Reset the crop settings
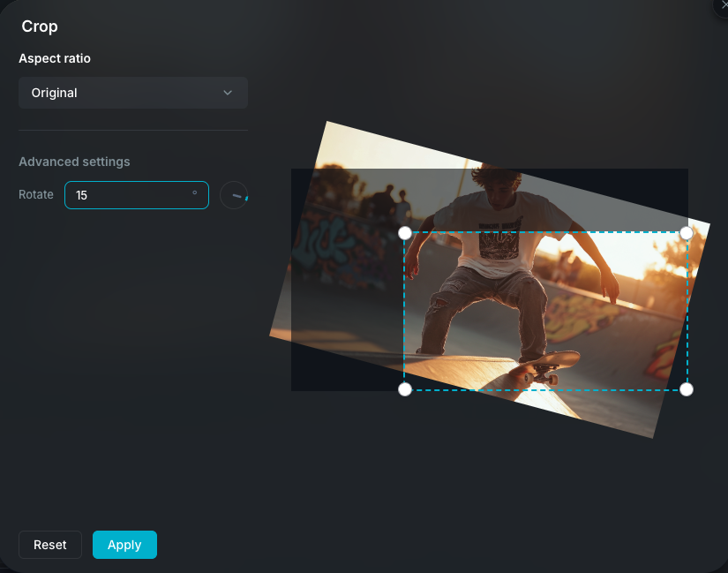The height and width of the screenshot is (573, 728). coord(49,545)
